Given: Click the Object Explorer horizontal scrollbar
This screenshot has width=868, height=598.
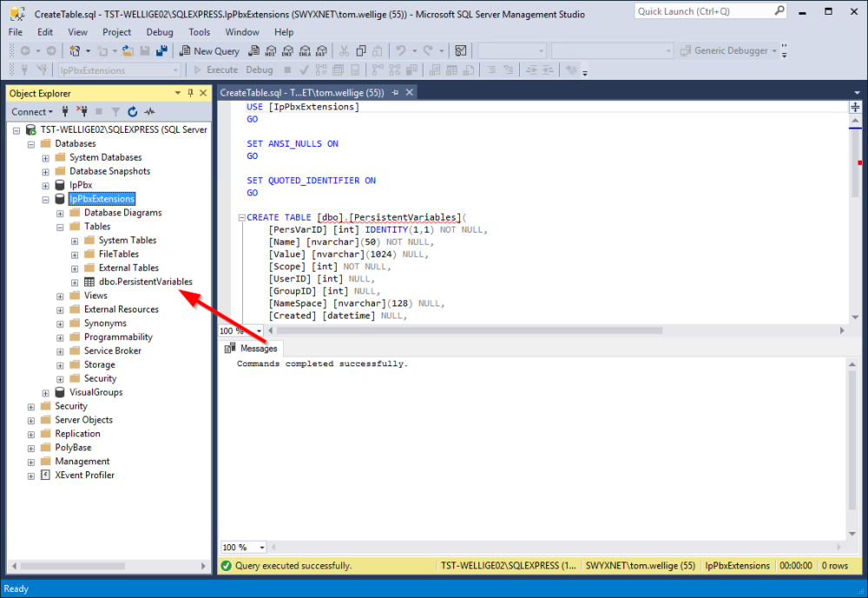Looking at the screenshot, I should (73, 566).
